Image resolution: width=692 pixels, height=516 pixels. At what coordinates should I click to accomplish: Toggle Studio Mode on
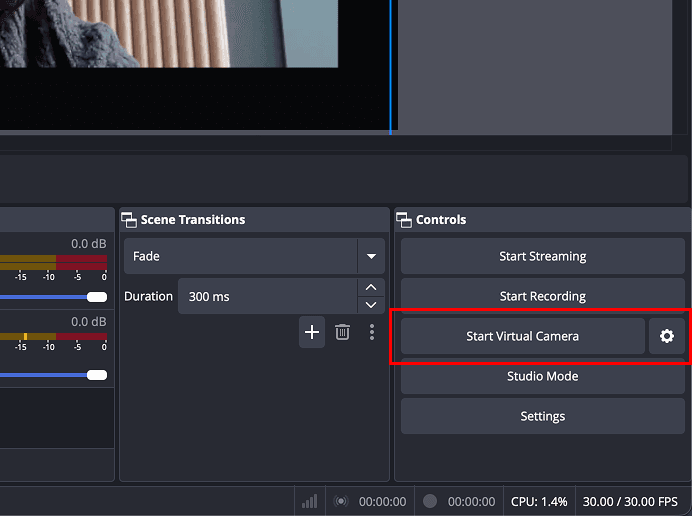tap(542, 376)
